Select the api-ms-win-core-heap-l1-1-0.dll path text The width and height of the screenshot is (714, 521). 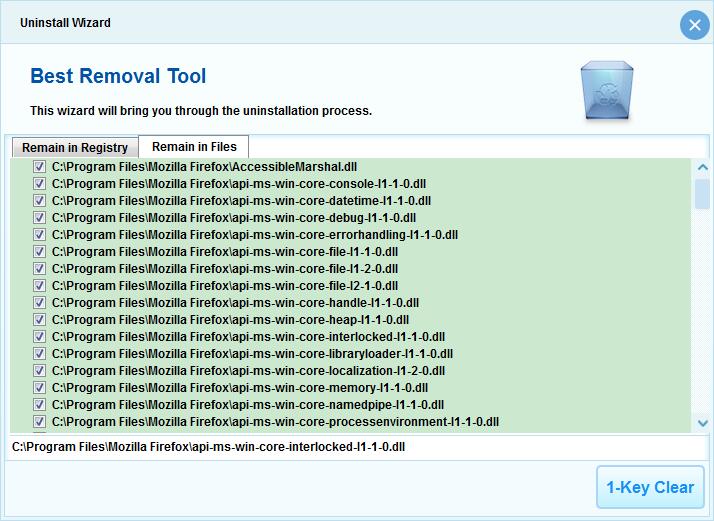coord(230,320)
